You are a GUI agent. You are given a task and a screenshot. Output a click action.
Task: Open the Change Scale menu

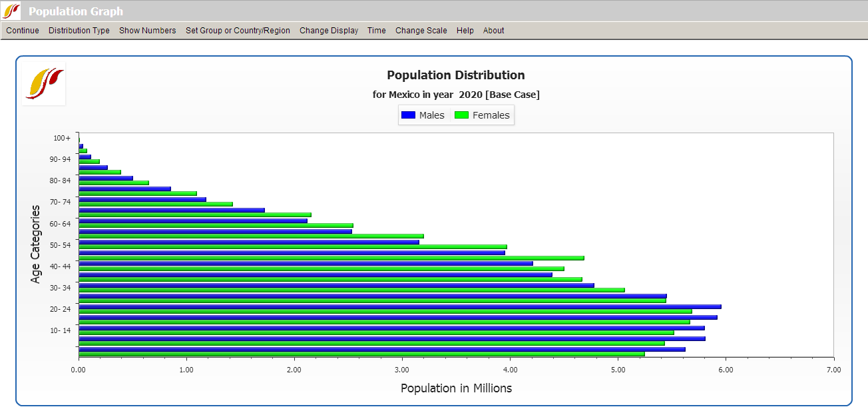point(421,31)
